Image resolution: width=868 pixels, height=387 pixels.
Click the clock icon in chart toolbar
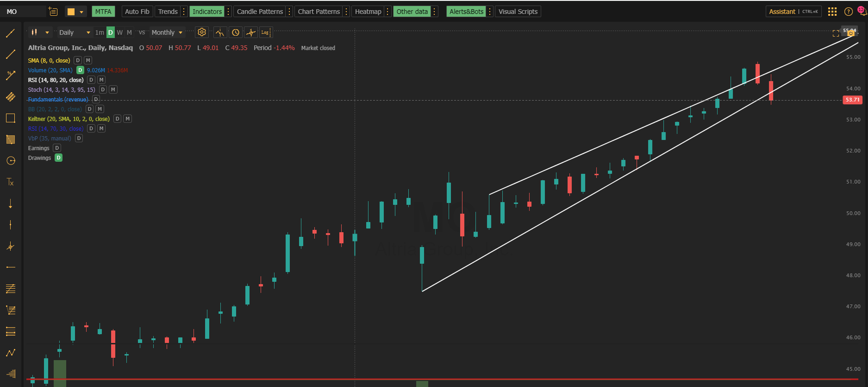(x=236, y=32)
